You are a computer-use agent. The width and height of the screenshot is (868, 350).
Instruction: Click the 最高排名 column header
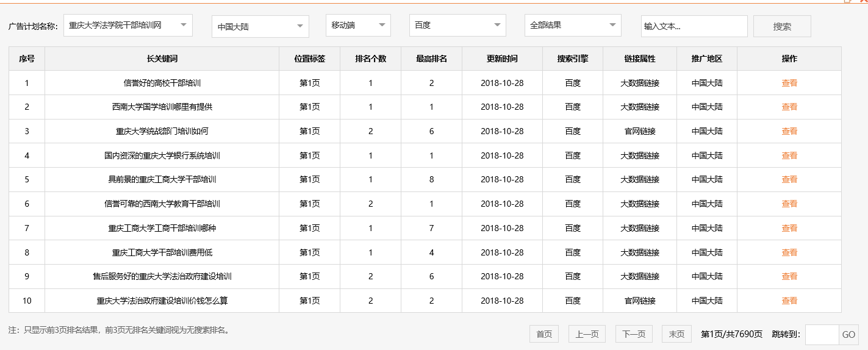coord(432,59)
